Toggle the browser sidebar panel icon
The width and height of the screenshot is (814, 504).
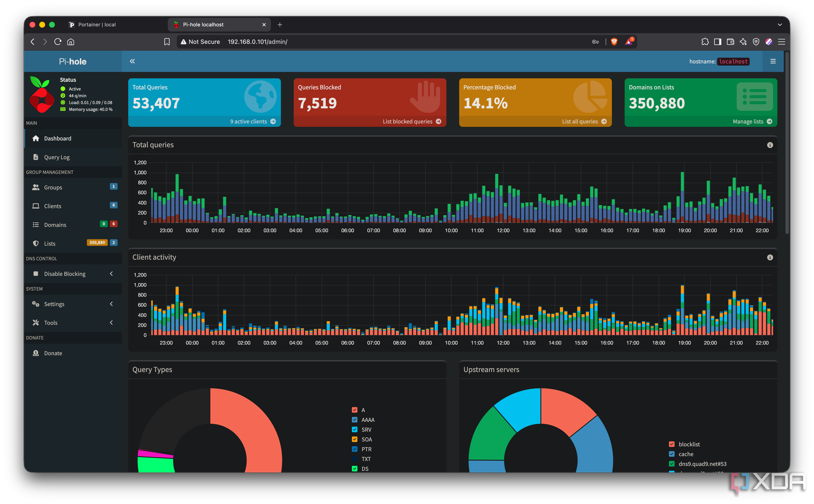(x=717, y=42)
